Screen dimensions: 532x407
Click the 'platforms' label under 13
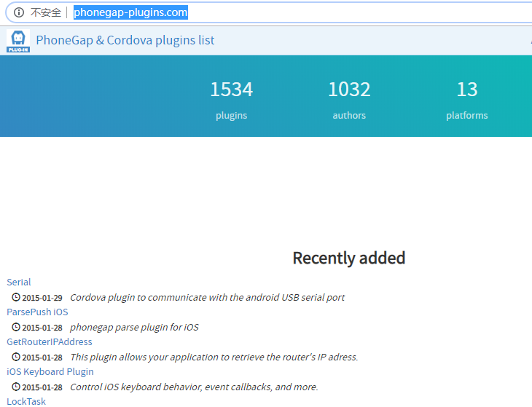[x=467, y=116]
